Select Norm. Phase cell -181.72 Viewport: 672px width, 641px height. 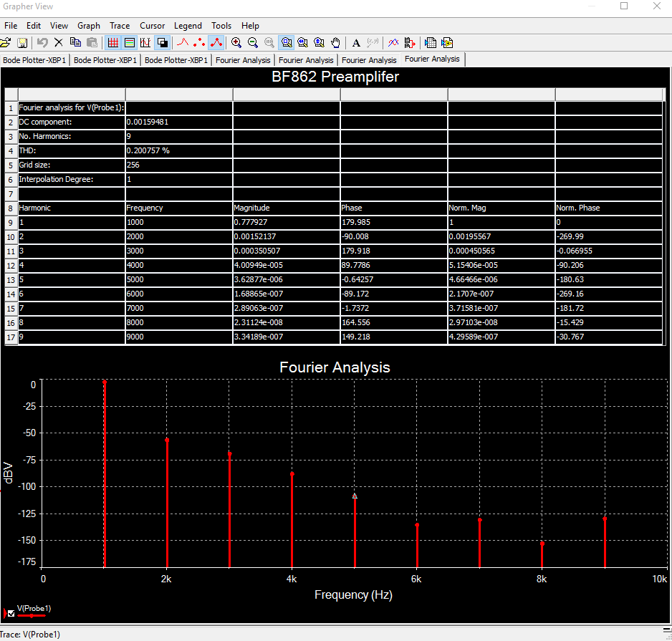pos(608,308)
